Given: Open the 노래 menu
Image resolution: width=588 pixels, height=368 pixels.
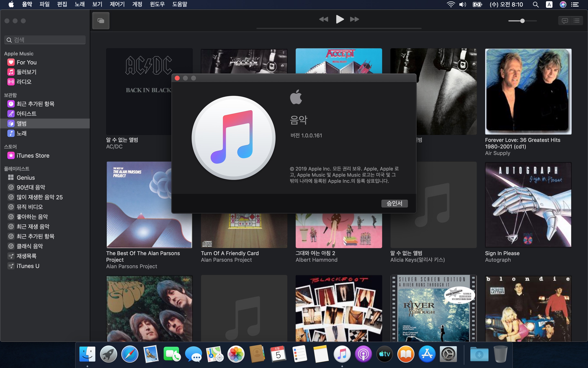Looking at the screenshot, I should (x=80, y=4).
